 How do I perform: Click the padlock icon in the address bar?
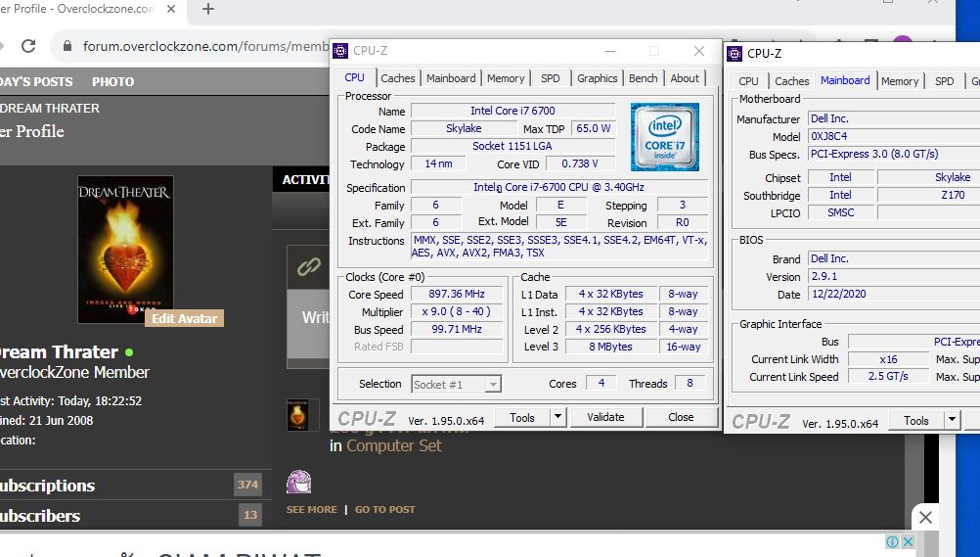pyautogui.click(x=67, y=46)
